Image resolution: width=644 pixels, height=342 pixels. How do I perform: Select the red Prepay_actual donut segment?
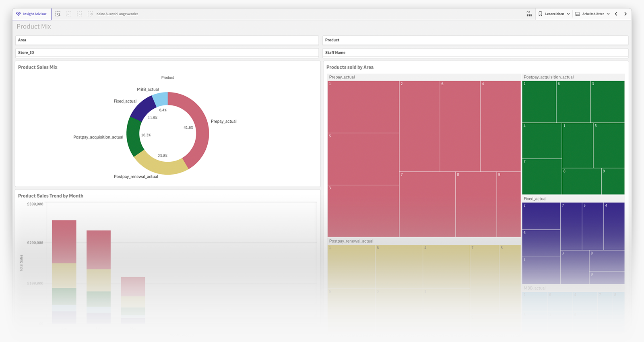(200, 133)
